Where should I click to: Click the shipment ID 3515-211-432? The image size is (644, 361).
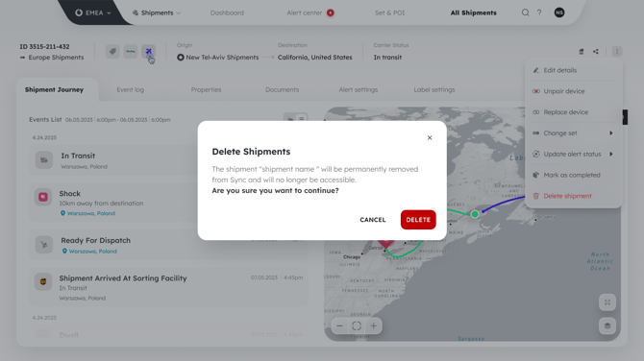coord(44,47)
